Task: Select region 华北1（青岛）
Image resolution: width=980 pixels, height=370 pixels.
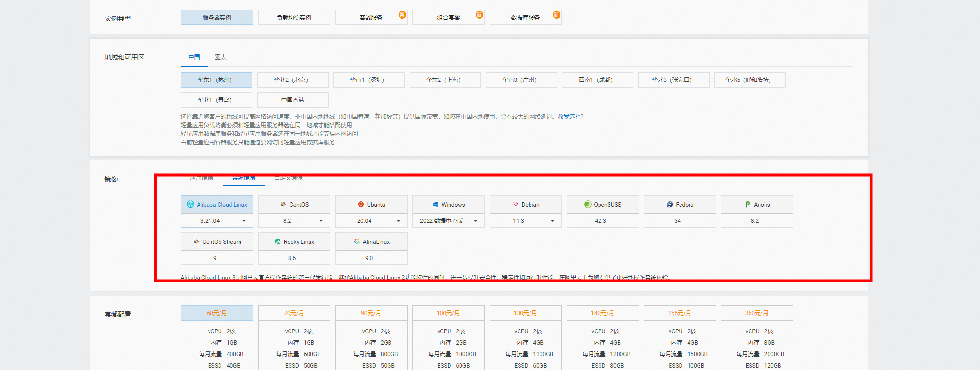Action: tap(217, 100)
